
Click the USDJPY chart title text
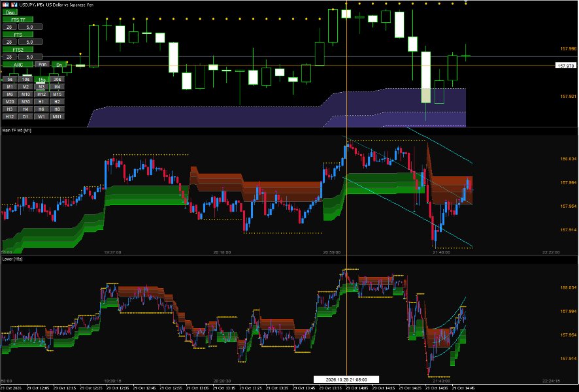tap(56, 5)
